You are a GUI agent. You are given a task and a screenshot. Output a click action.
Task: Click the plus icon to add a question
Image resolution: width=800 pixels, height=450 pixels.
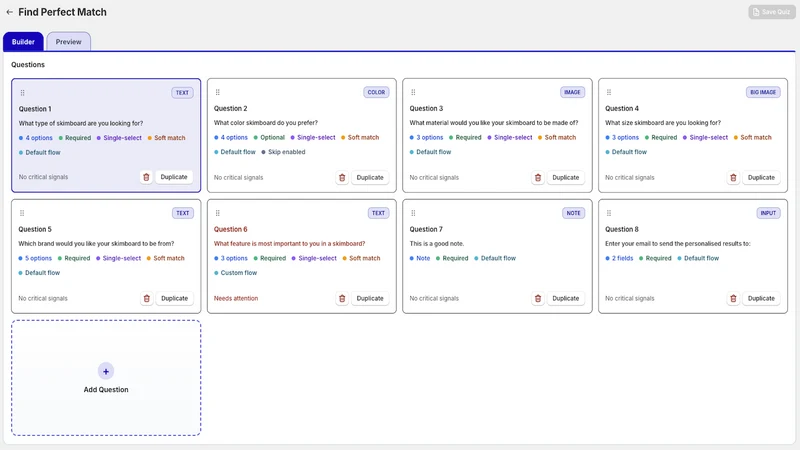[106, 371]
